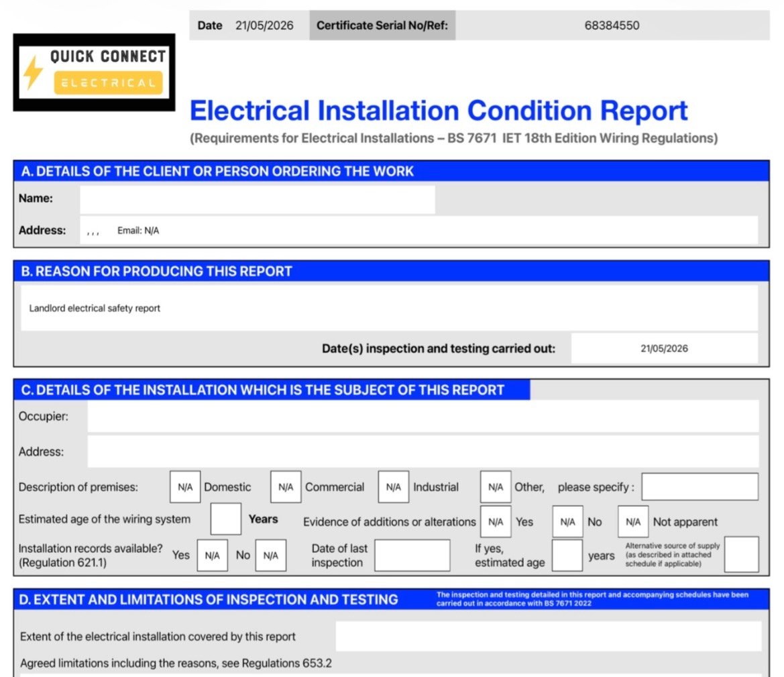Toggle No for installation records available

270,556
